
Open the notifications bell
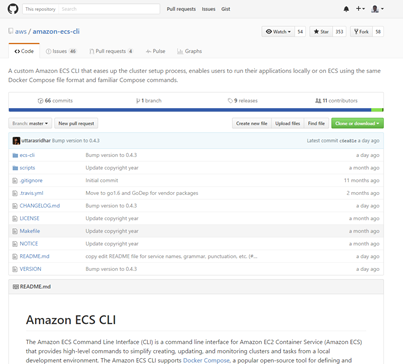[x=346, y=9]
